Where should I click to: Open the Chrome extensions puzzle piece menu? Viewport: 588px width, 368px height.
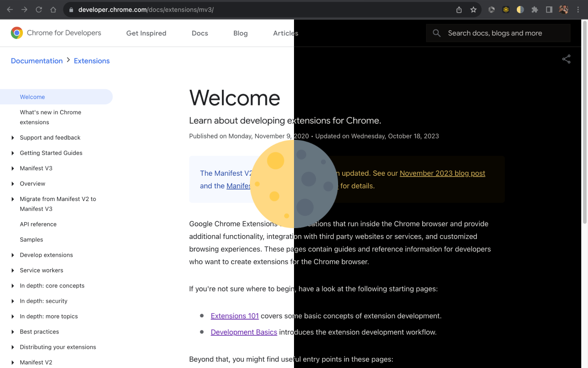click(x=535, y=9)
